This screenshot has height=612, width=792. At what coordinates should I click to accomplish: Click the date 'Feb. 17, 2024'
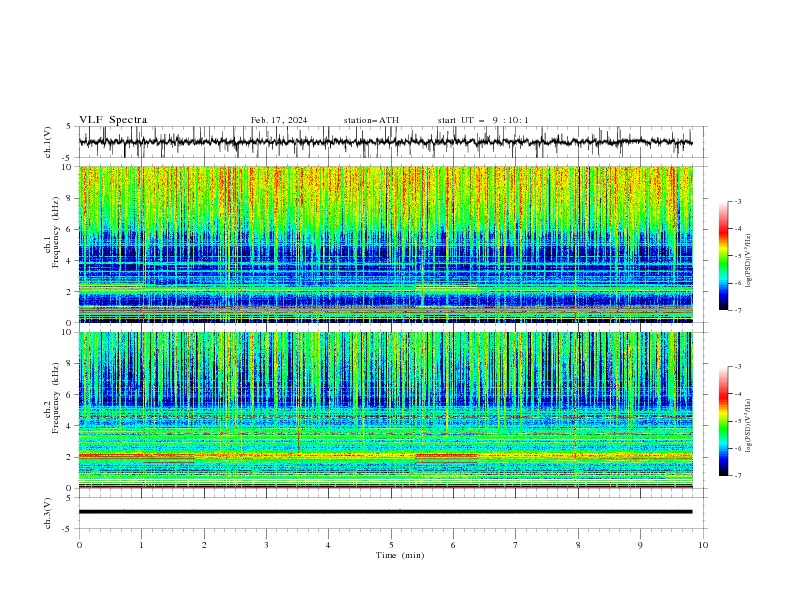pos(279,120)
